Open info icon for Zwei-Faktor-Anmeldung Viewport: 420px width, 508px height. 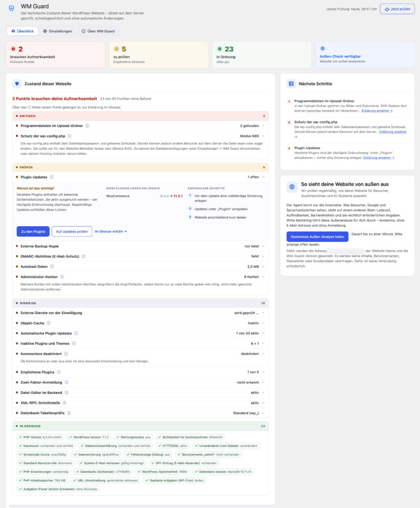pyautogui.click(x=67, y=382)
